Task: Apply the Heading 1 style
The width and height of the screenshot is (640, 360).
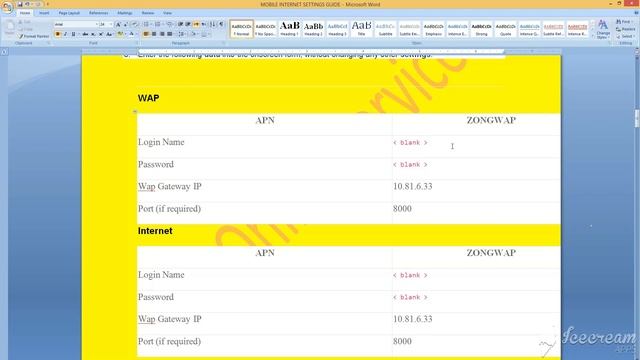Action: pos(289,29)
